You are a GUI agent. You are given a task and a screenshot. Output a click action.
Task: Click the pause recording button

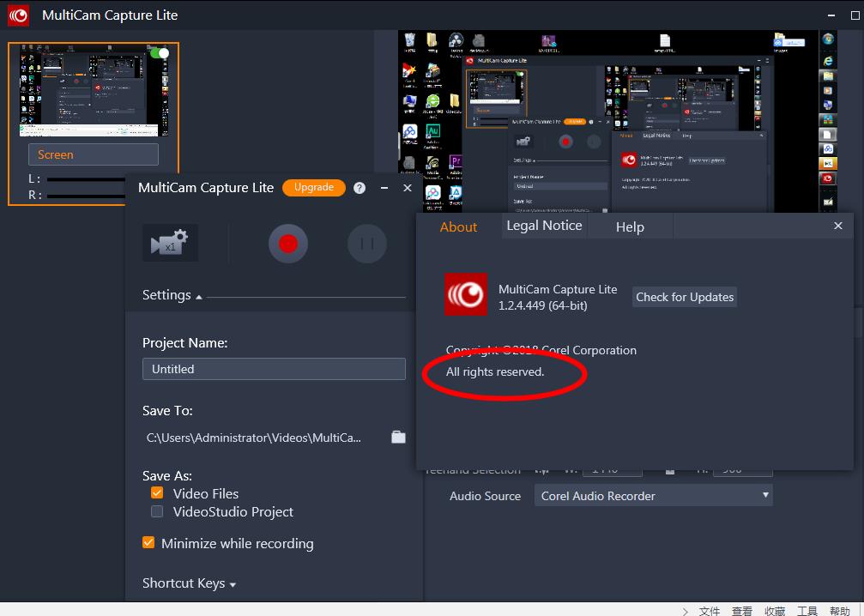point(367,244)
